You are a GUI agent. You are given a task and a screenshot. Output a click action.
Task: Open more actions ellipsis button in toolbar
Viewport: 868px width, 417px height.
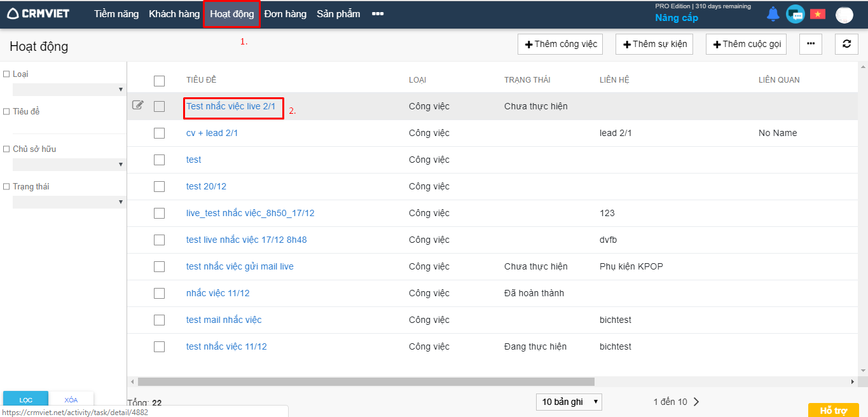tap(811, 44)
